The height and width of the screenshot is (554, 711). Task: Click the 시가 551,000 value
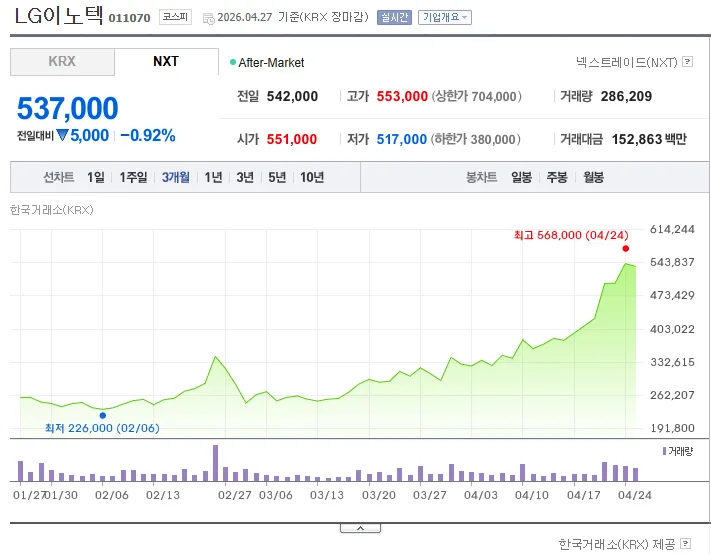pyautogui.click(x=292, y=139)
